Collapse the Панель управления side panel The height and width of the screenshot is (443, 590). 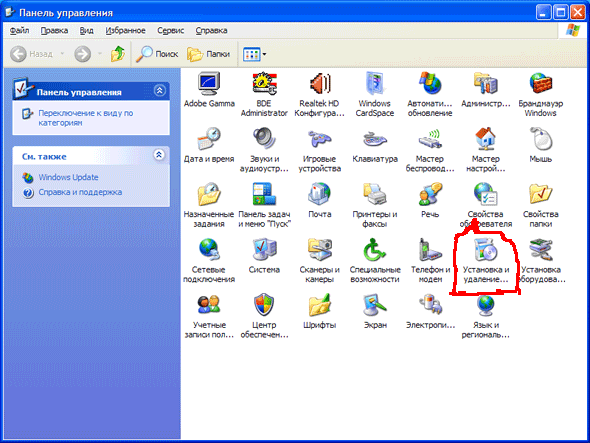click(160, 91)
